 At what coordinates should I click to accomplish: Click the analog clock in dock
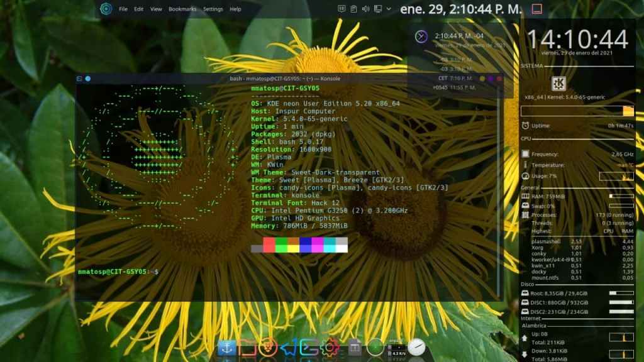pyautogui.click(x=416, y=347)
